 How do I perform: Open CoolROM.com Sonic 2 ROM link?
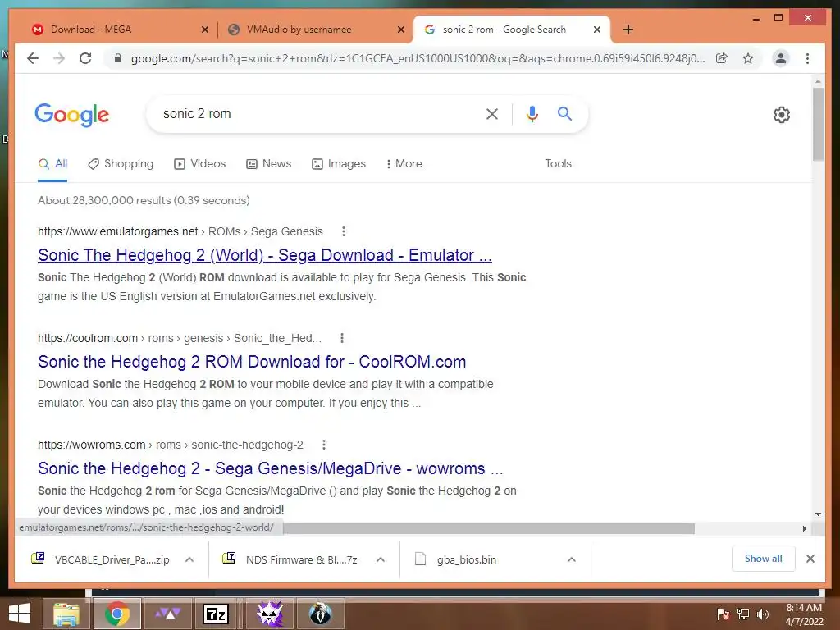(x=252, y=362)
